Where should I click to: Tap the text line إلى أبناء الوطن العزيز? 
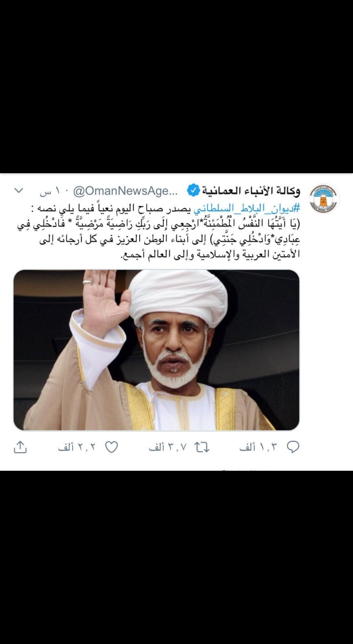169,240
